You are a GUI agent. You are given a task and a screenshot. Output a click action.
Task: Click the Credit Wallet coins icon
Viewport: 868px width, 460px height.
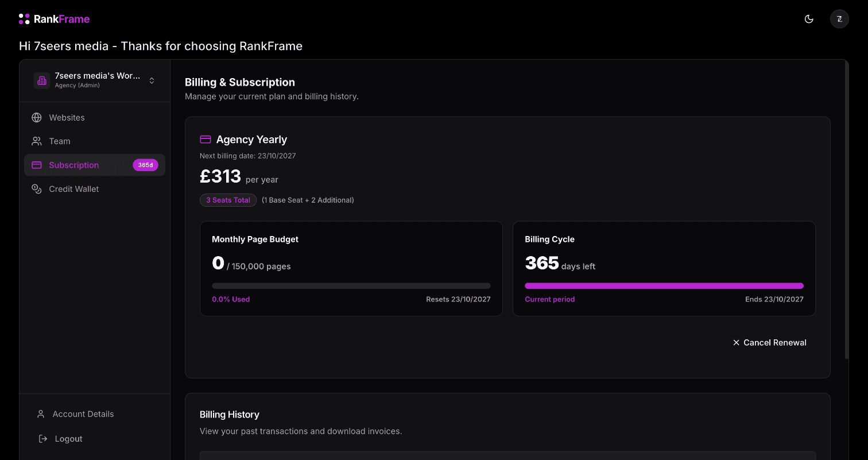click(37, 189)
